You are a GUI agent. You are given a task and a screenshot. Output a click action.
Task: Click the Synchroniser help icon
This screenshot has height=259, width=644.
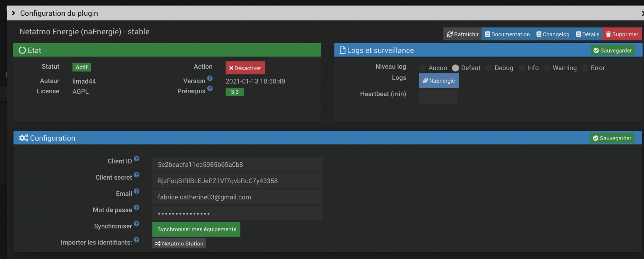tap(137, 224)
